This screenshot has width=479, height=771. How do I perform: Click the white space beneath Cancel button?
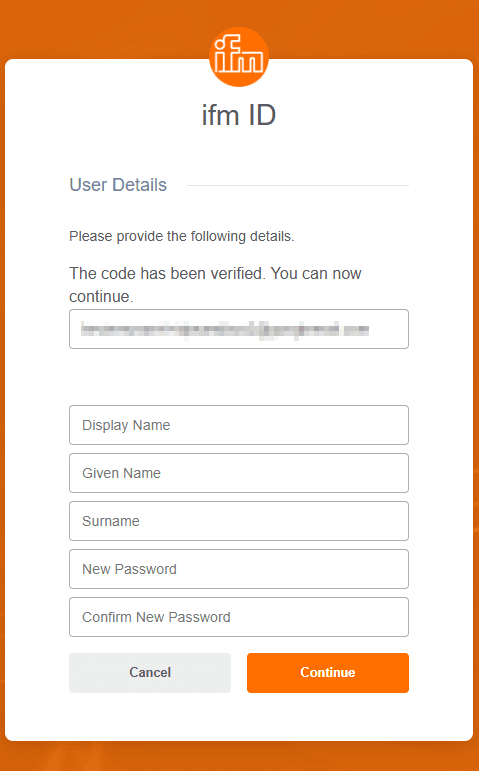click(x=150, y=715)
